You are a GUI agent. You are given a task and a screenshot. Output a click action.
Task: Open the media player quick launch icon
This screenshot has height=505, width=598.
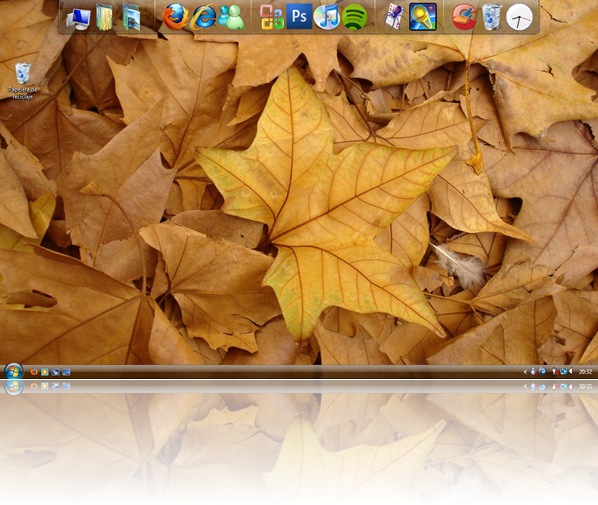[45, 372]
